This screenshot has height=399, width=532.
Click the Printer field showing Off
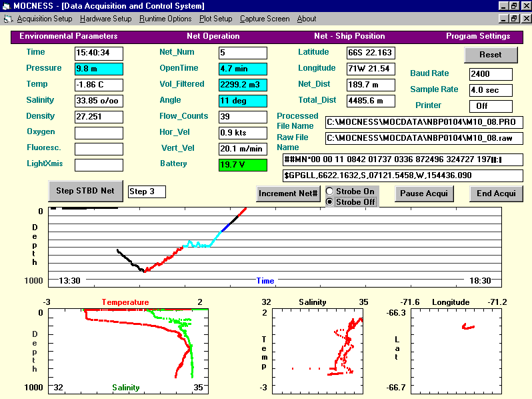(x=491, y=106)
